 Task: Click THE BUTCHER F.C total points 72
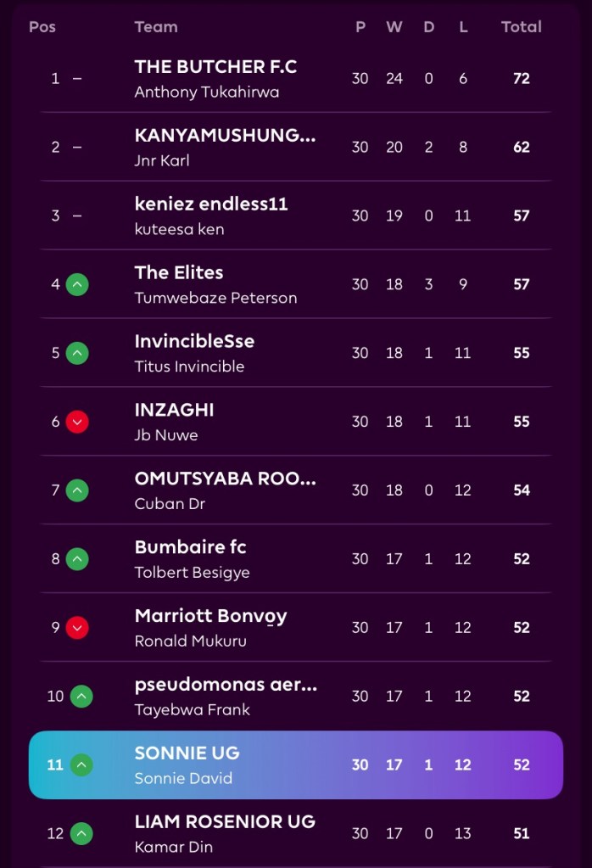point(521,79)
